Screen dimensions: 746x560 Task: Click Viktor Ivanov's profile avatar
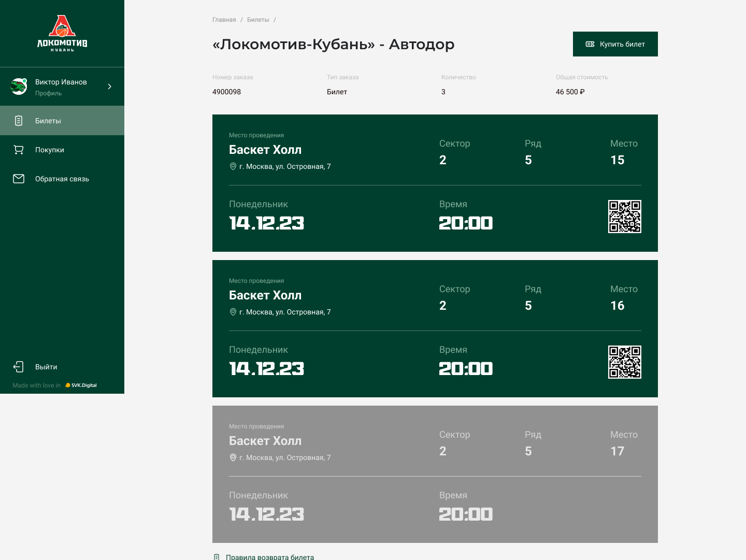point(19,87)
